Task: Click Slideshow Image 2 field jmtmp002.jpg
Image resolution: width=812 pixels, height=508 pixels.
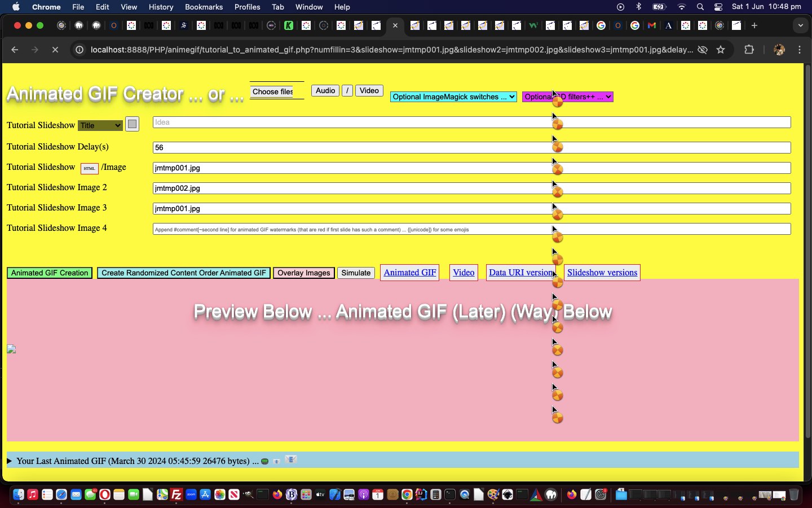Action: (x=471, y=189)
